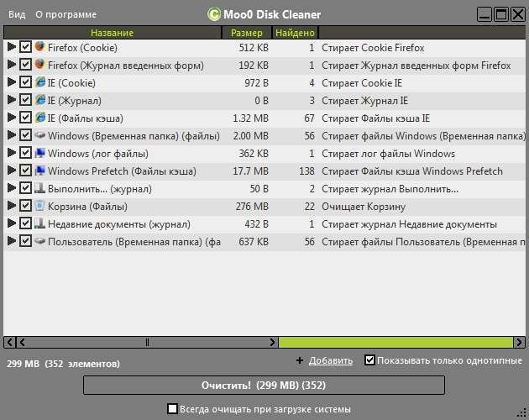Click Firefox icon beside Журнал введенных форм

point(39,64)
